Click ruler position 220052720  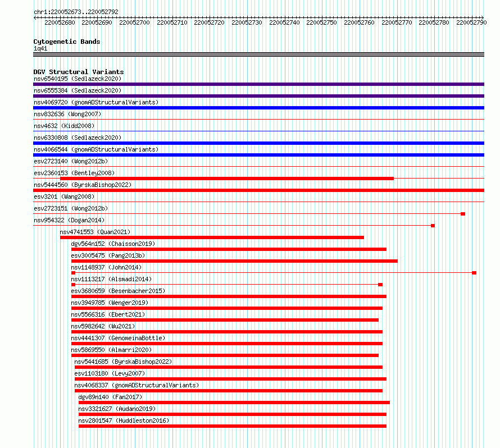pyautogui.click(x=209, y=22)
